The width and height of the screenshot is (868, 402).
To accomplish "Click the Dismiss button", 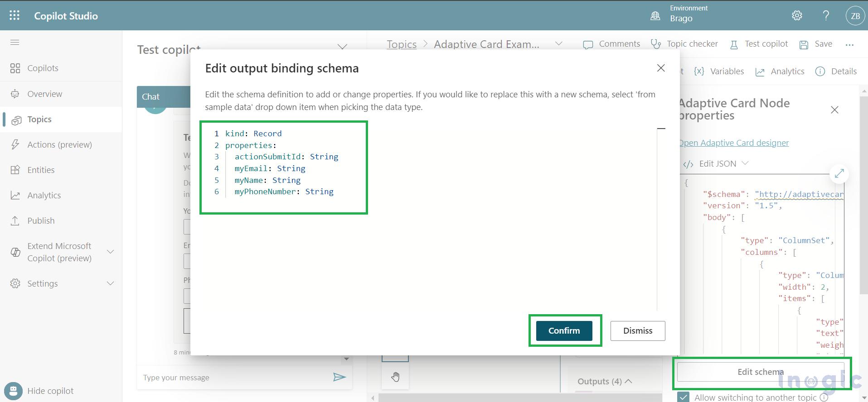I will coord(637,330).
